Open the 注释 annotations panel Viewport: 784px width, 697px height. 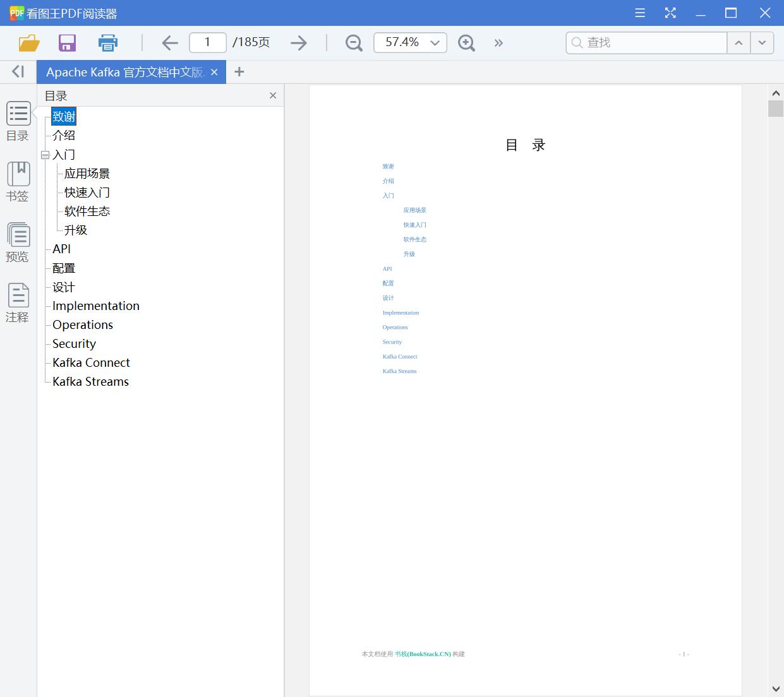point(18,303)
